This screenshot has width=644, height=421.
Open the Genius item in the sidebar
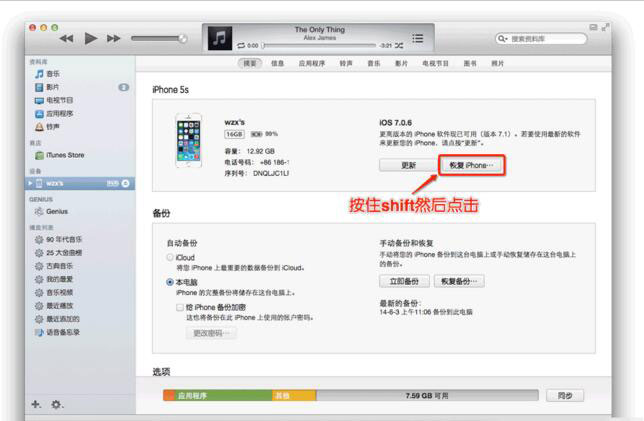pos(52,212)
